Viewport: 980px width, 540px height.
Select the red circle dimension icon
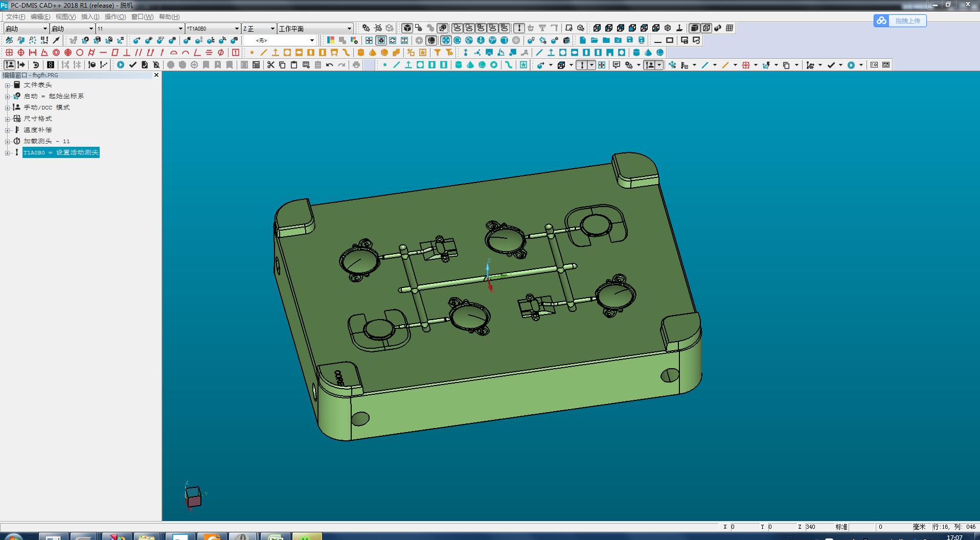pos(80,53)
